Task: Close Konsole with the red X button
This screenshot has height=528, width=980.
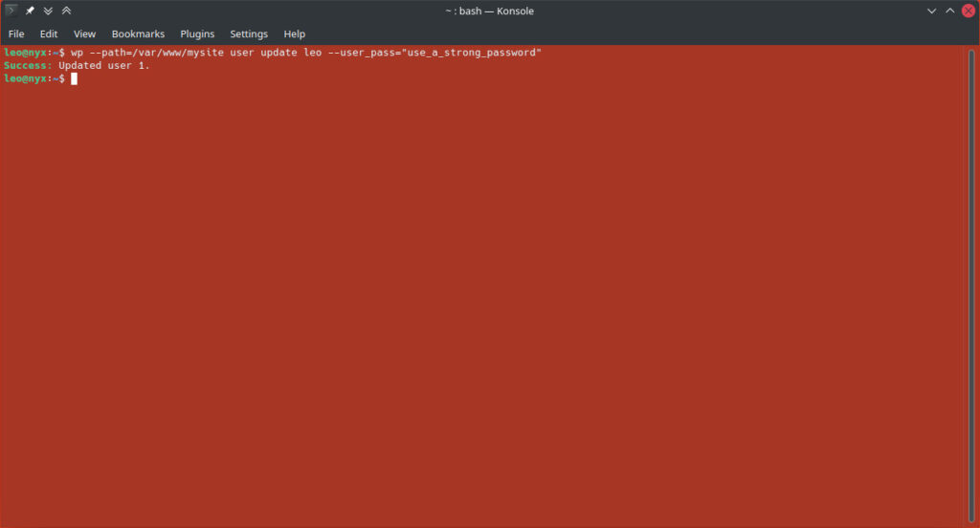Action: [968, 11]
